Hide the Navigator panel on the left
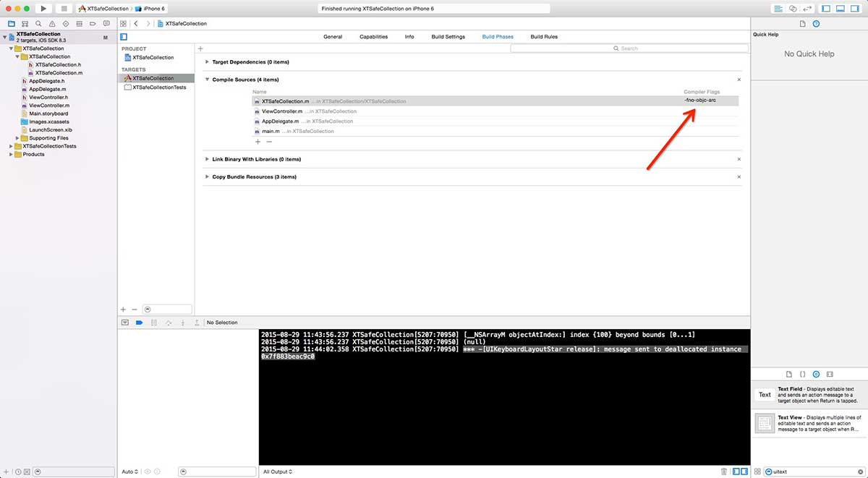This screenshot has height=478, width=868. click(x=827, y=8)
